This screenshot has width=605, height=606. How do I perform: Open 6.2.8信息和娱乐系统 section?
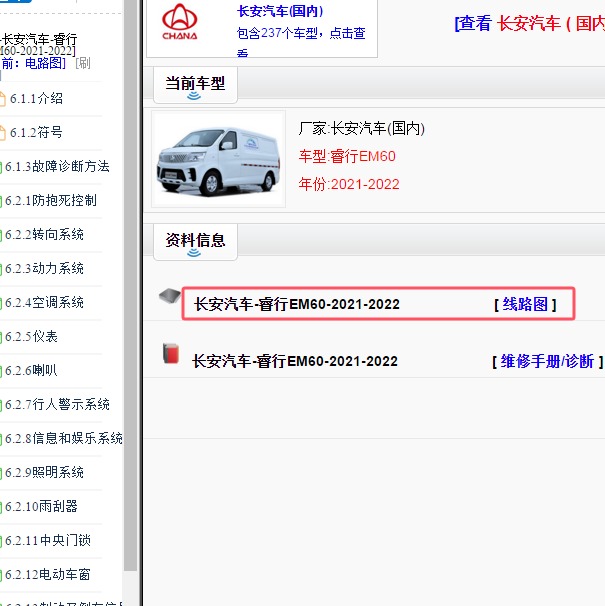(64, 439)
